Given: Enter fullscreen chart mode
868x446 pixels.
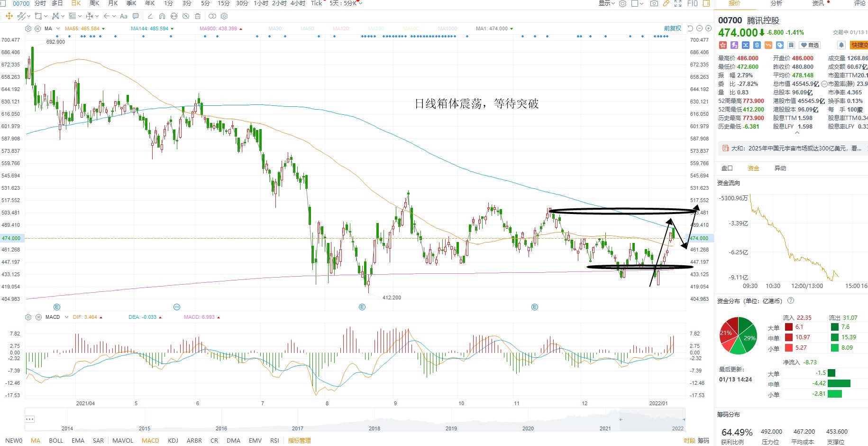Looking at the screenshot, I should (678, 3).
